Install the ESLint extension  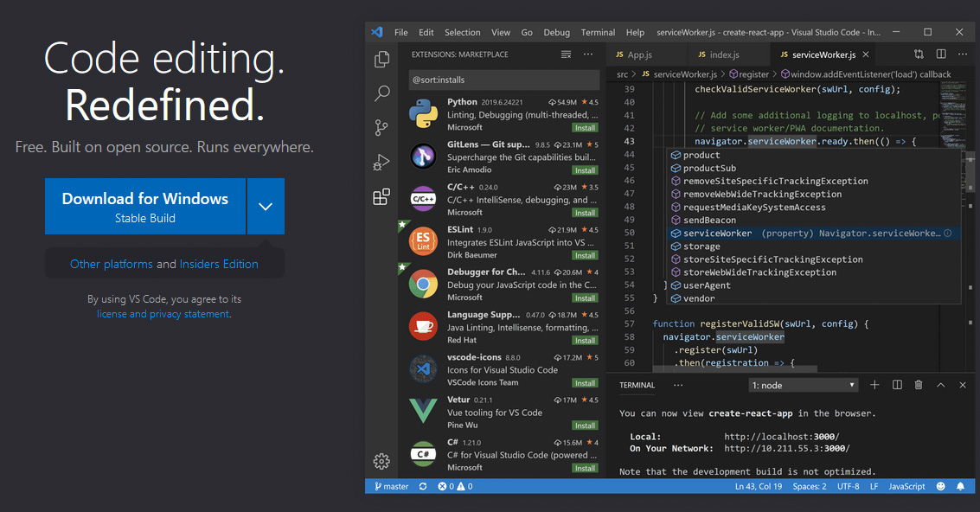[585, 255]
